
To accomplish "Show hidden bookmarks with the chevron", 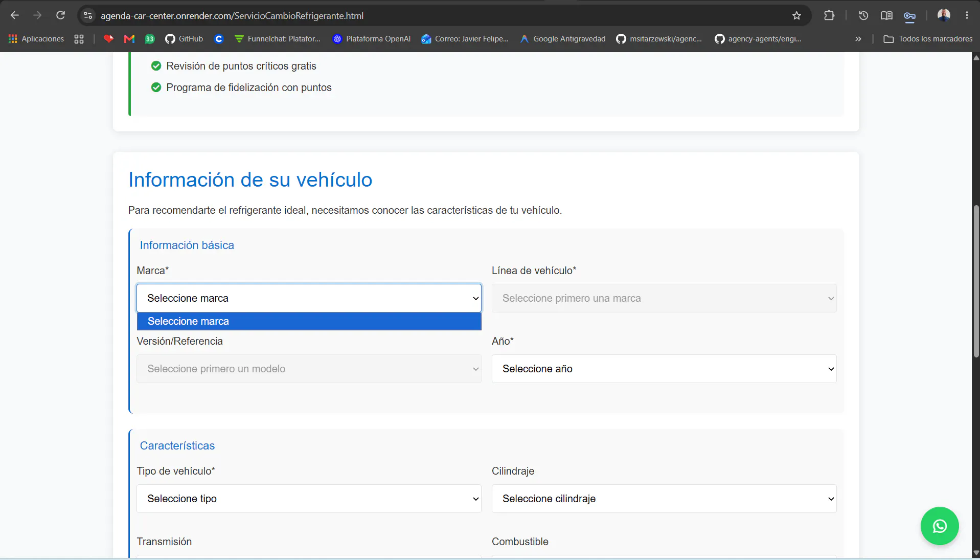I will pyautogui.click(x=858, y=39).
